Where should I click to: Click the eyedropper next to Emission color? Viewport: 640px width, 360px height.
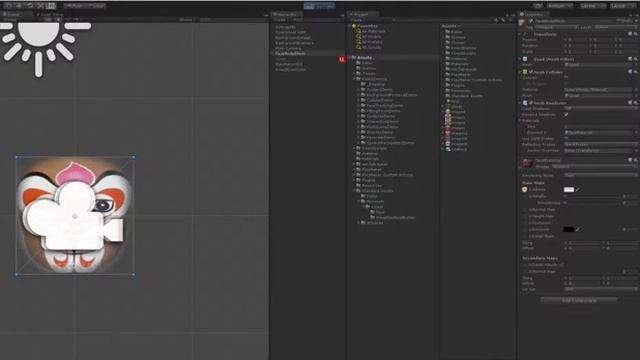(578, 229)
